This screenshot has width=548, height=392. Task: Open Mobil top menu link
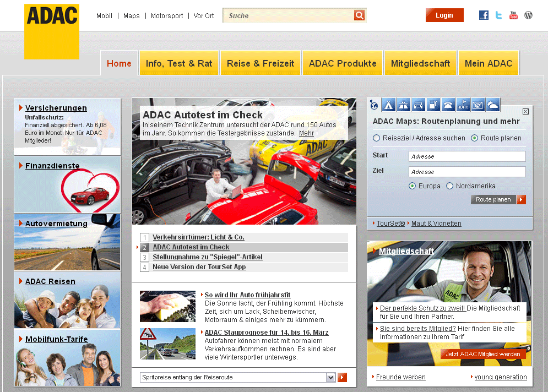coord(104,16)
